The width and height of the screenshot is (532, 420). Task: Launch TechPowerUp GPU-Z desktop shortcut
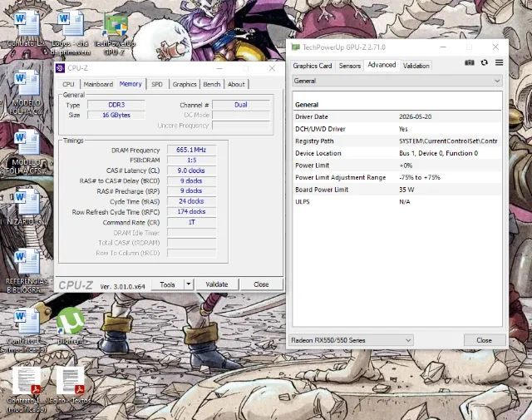click(x=115, y=34)
